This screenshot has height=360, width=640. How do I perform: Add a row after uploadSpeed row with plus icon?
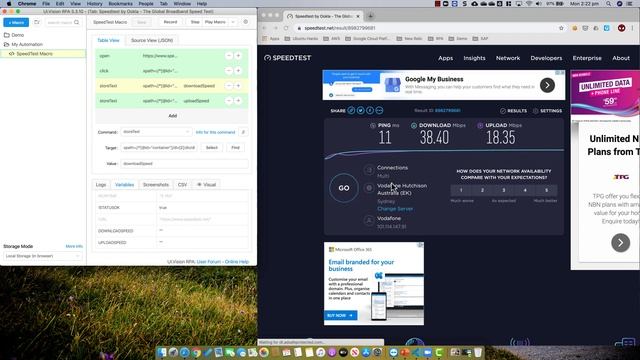tap(238, 101)
